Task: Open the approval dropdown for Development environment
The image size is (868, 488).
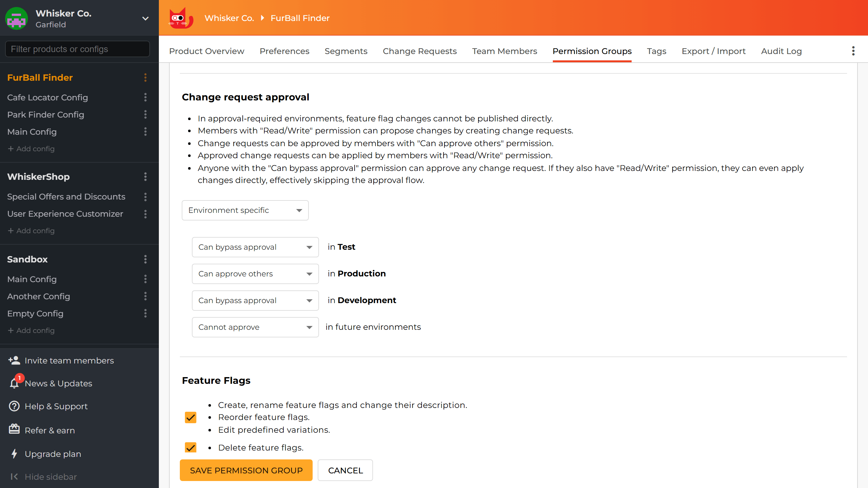Action: point(255,300)
